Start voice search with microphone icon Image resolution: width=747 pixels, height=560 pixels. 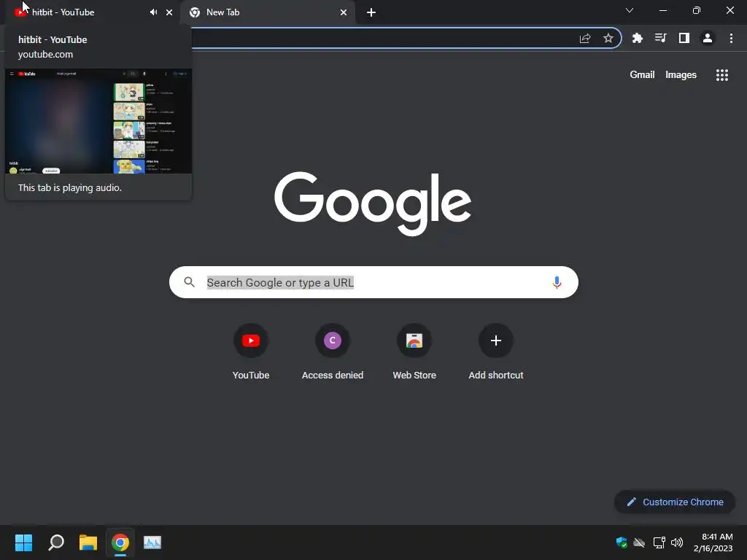557,282
